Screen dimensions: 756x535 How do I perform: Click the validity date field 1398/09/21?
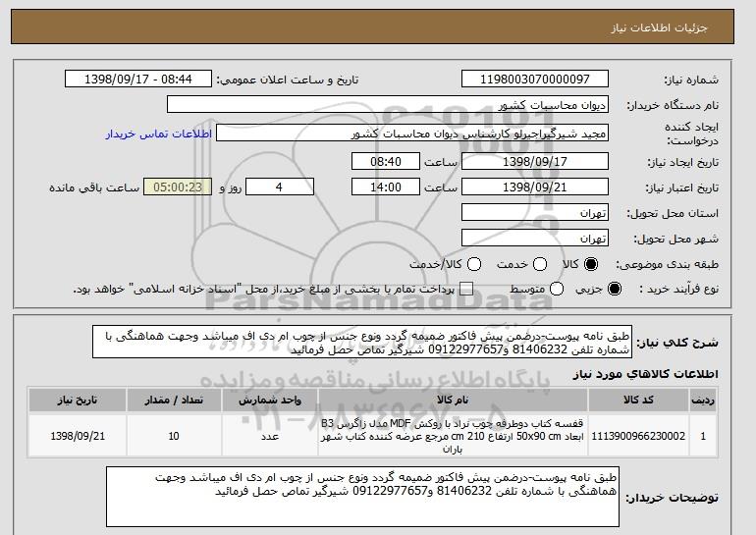coord(535,187)
